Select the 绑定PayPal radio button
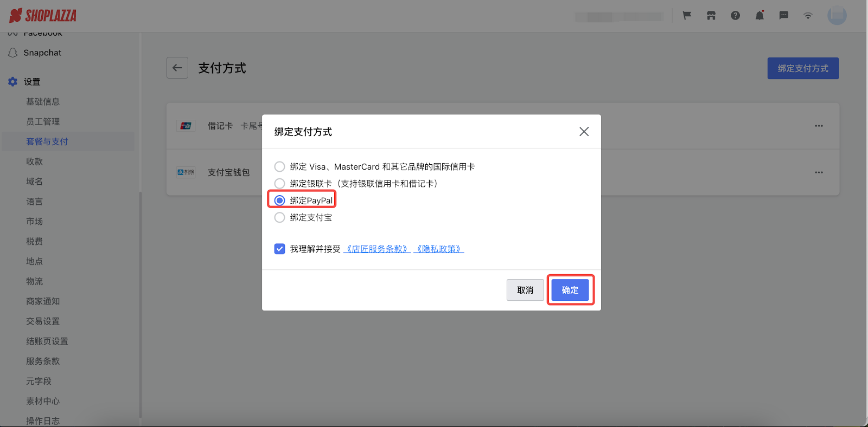 tap(279, 200)
